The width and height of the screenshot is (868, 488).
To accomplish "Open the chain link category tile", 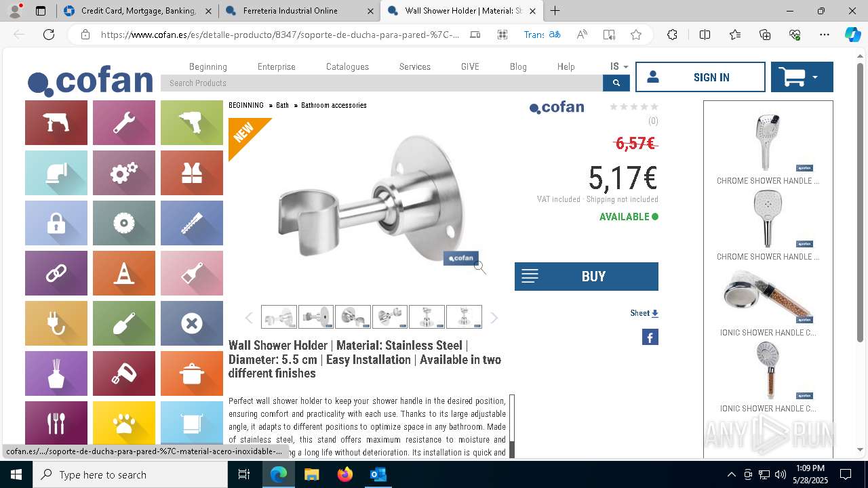I will click(56, 273).
